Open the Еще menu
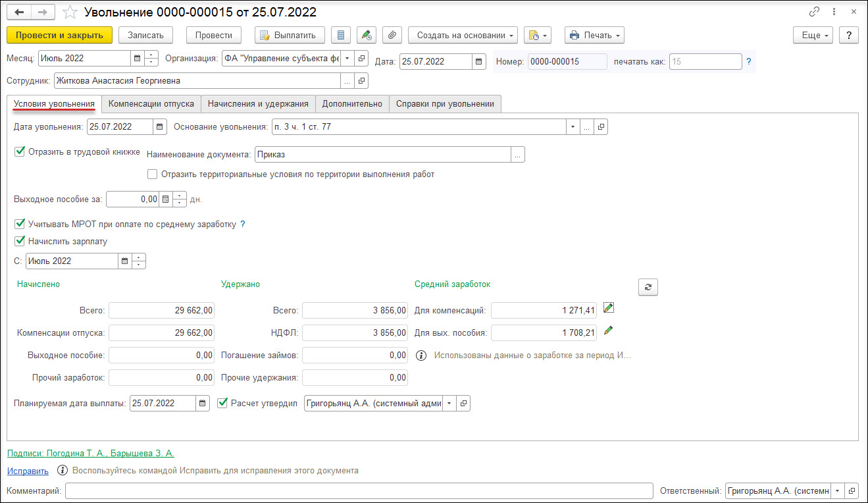Image resolution: width=868 pixels, height=503 pixels. click(814, 35)
